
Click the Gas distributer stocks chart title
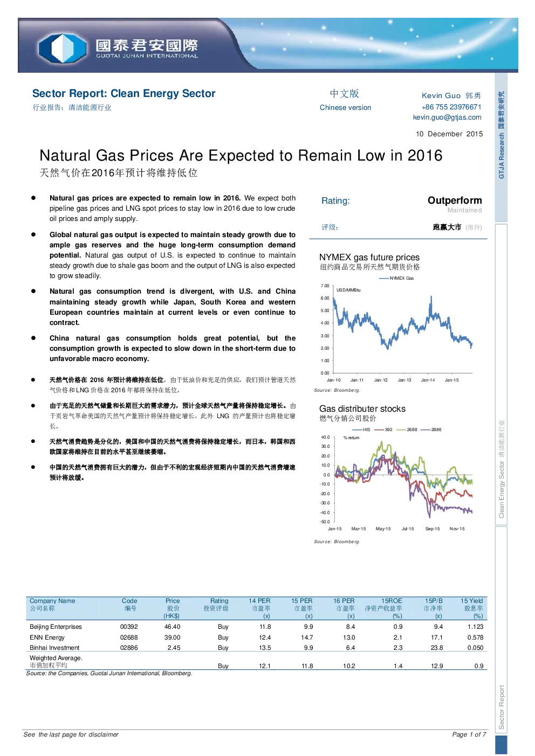click(362, 409)
